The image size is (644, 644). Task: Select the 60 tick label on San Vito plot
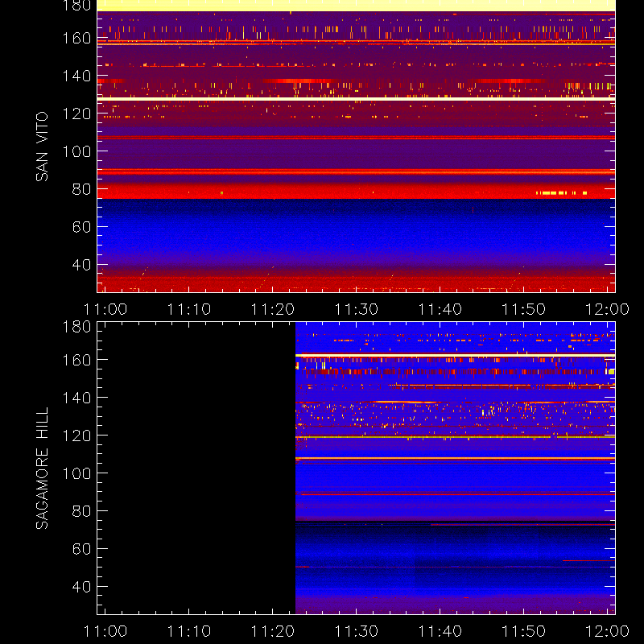tap(81, 227)
